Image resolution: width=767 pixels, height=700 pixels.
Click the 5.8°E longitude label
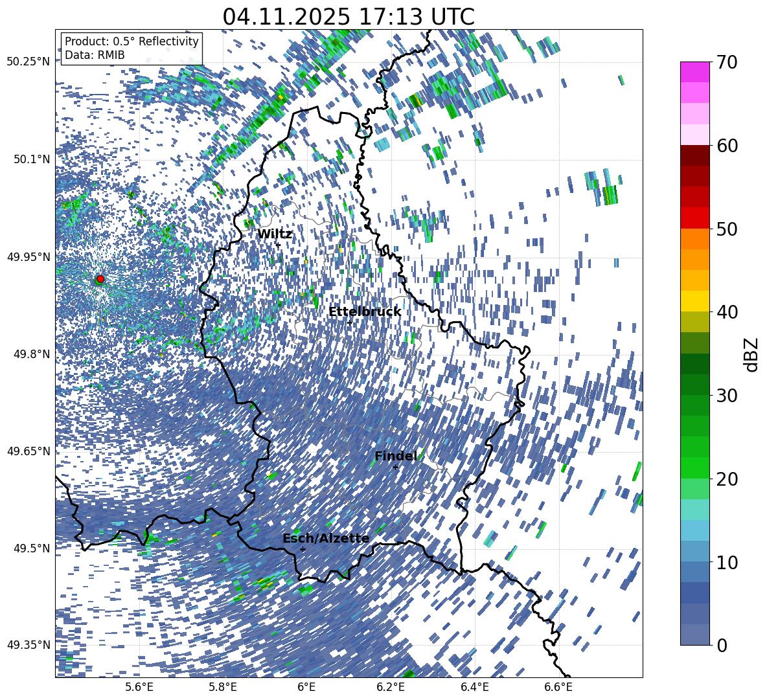pos(223,687)
